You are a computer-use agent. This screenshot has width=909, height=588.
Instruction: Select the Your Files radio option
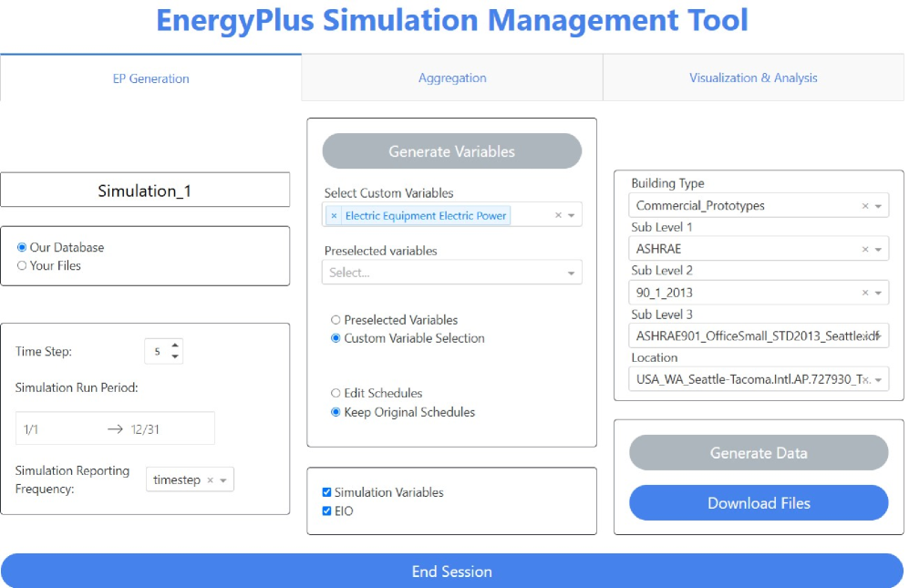coord(22,265)
